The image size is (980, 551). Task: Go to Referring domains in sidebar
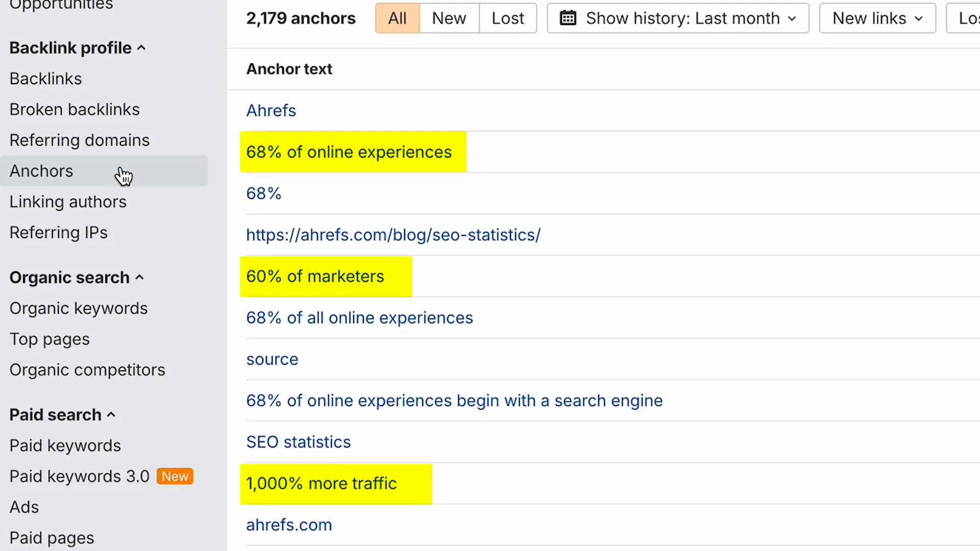(x=79, y=140)
